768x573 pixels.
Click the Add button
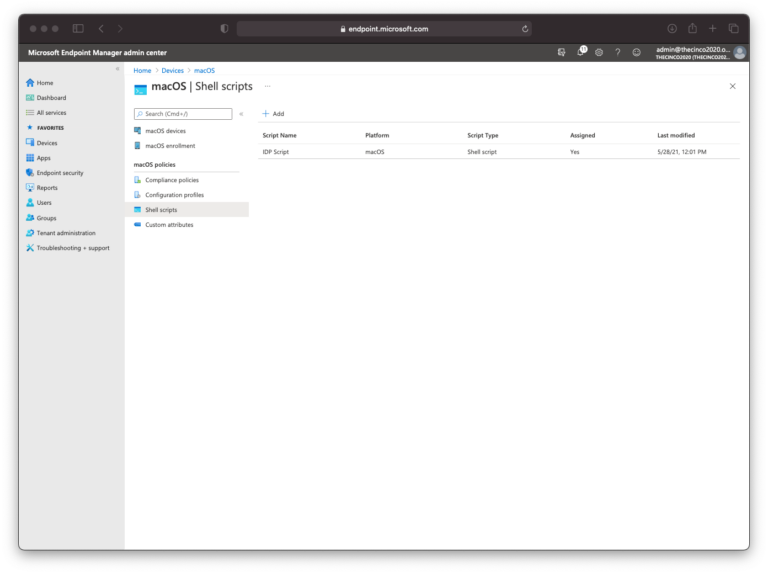point(273,114)
